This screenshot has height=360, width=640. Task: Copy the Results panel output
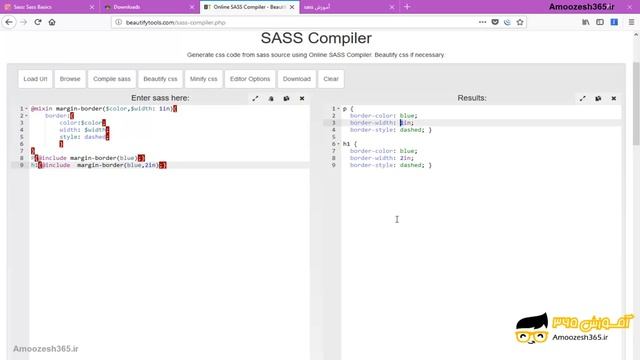point(598,98)
